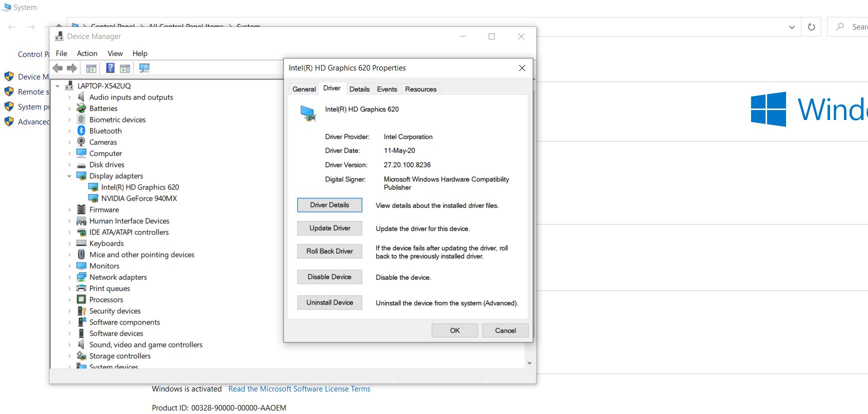The height and width of the screenshot is (414, 868).
Task: Expand the Network adapters node
Action: 69,277
